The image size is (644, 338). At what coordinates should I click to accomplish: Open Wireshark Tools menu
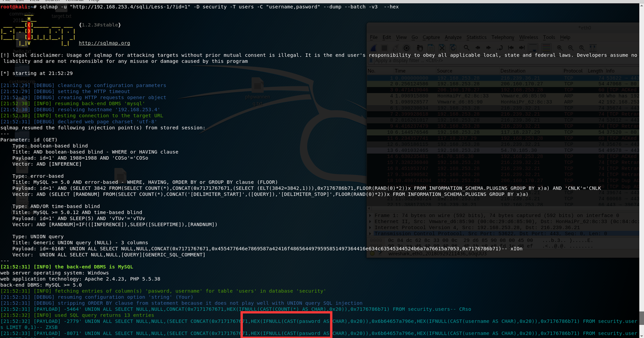(x=549, y=38)
